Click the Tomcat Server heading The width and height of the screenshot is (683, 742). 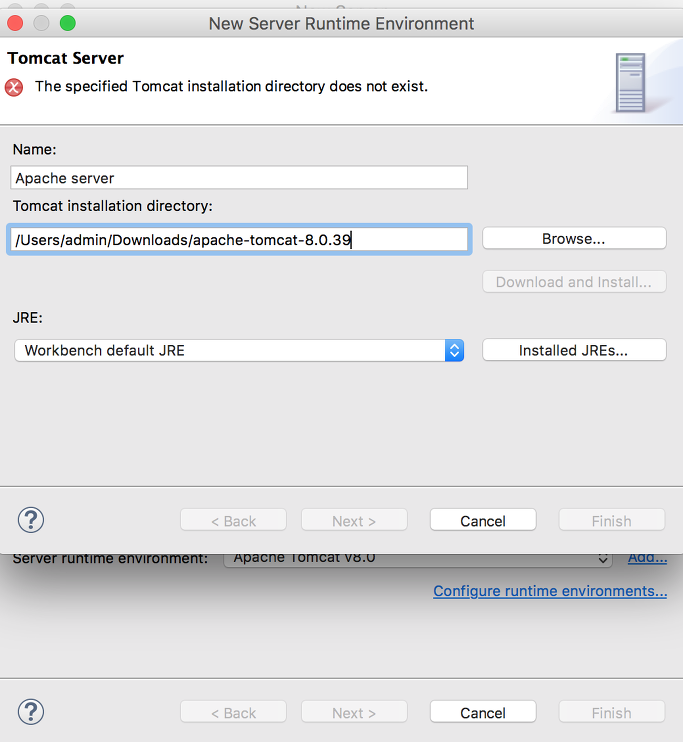(65, 58)
